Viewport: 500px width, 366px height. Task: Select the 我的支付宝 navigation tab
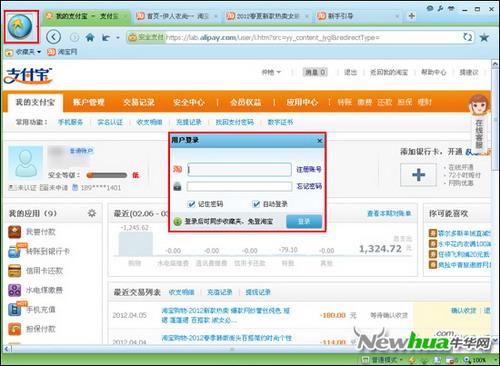[35, 102]
